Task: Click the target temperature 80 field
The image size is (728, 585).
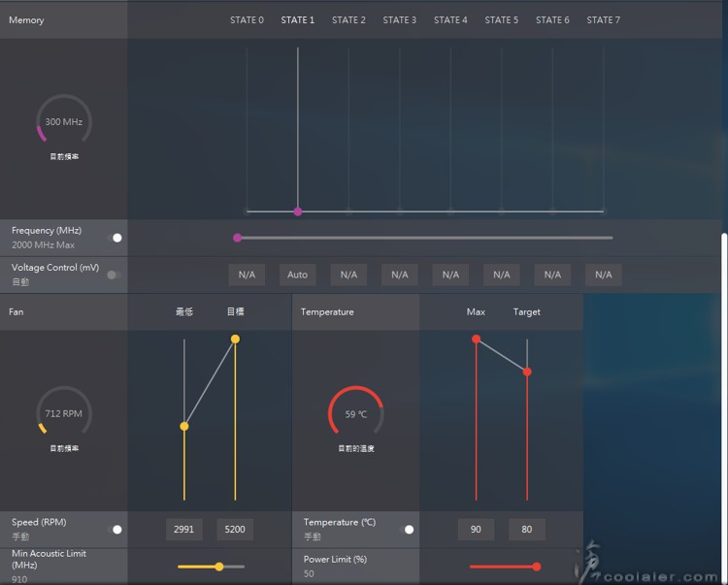Action: pyautogui.click(x=526, y=530)
